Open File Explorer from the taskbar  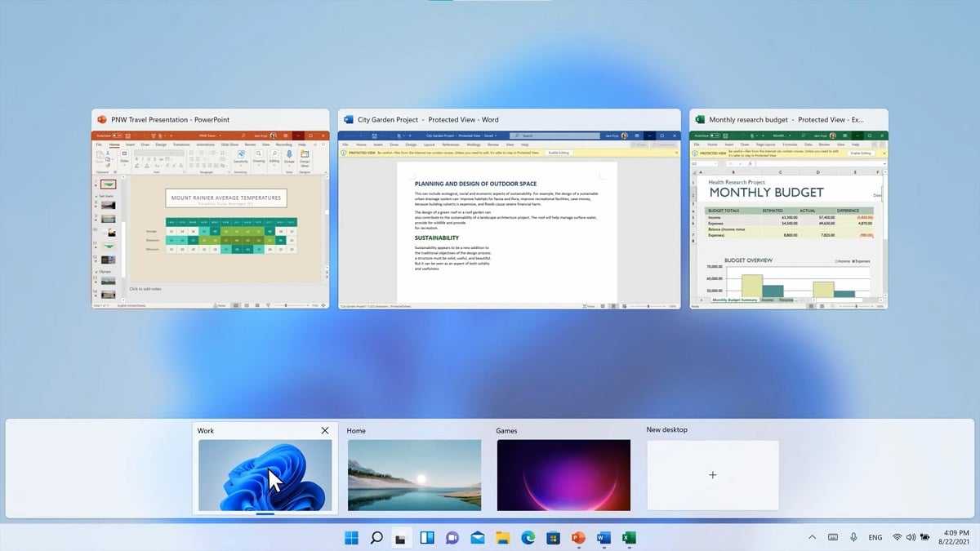pos(503,537)
